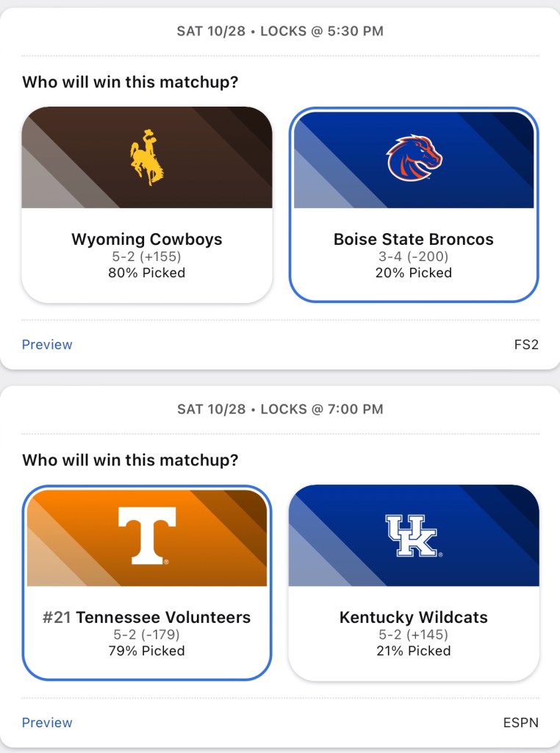560x753 pixels.
Task: Select Boise State Broncos team name
Action: [414, 239]
